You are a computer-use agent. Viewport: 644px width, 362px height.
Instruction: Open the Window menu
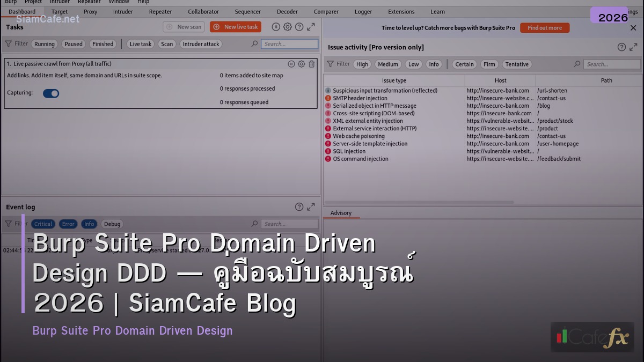pos(119,2)
